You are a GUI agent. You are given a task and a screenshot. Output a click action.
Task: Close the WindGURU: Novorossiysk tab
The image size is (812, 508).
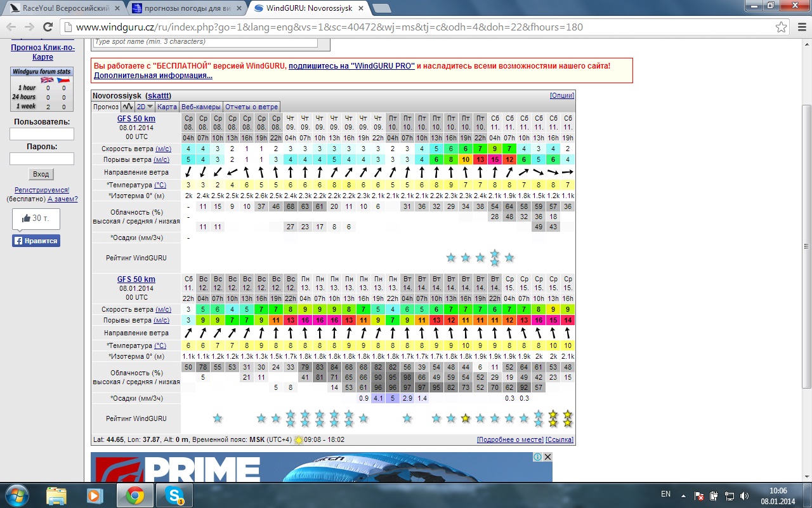[361, 9]
